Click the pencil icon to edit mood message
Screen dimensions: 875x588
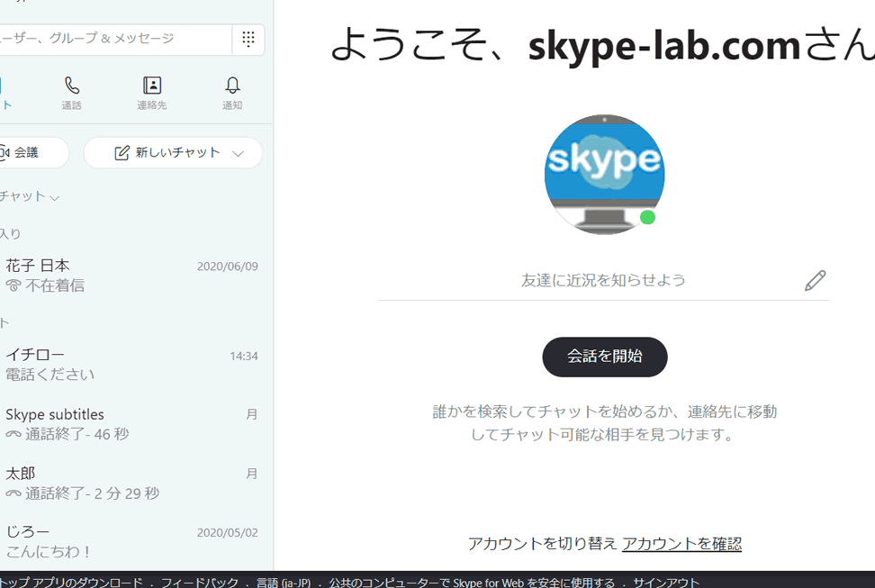click(x=815, y=280)
